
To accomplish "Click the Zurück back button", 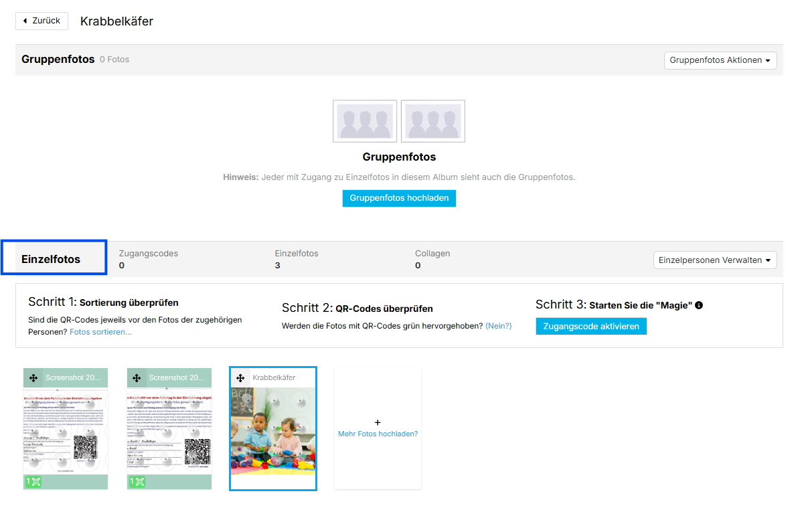I will [x=42, y=21].
